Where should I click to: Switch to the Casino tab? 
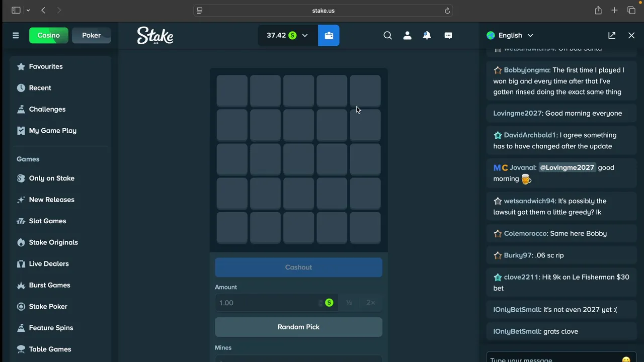[49, 35]
